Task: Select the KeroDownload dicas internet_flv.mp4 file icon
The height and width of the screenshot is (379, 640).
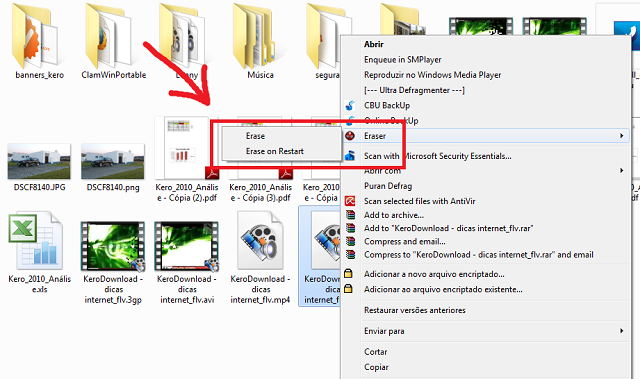Action: [x=260, y=240]
